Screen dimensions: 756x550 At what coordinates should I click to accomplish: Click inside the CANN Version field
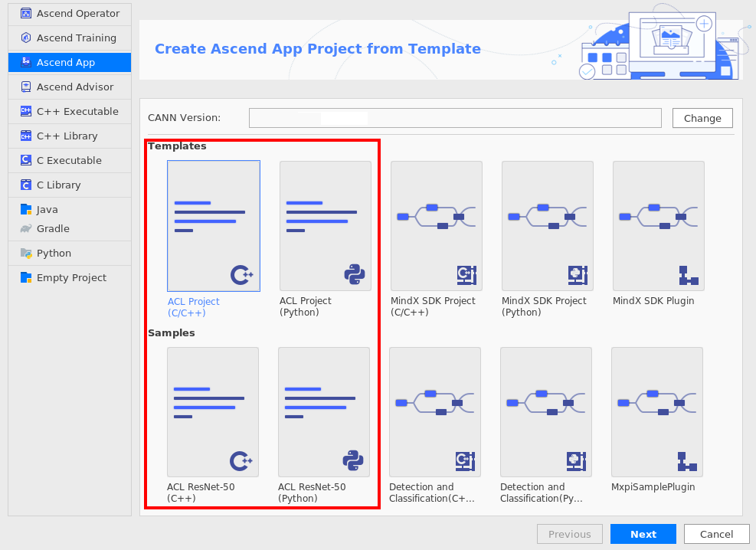(x=455, y=118)
